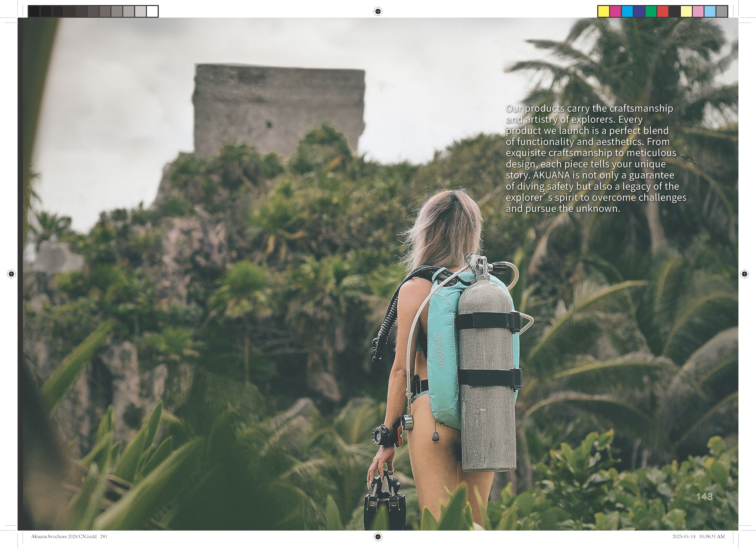Pick the cyan swatch in the color bar
This screenshot has height=548, width=756.
tap(627, 11)
